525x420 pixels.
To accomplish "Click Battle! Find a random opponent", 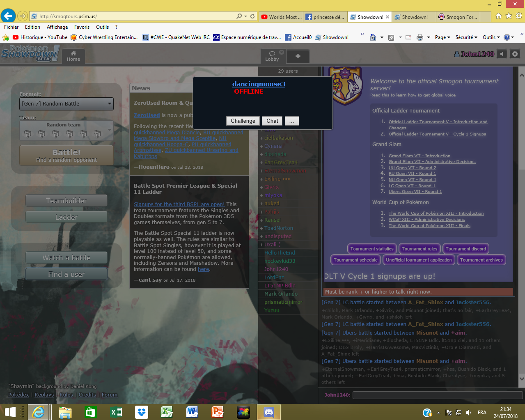I will (66, 155).
